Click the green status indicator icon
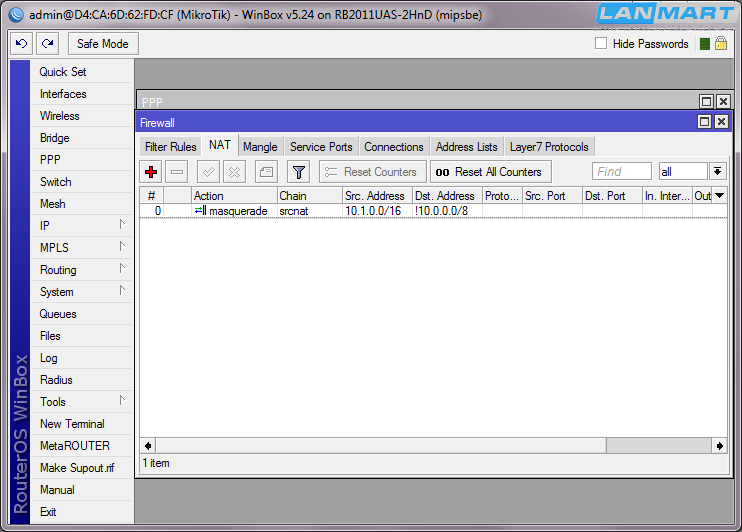The height and width of the screenshot is (532, 742). tap(705, 44)
